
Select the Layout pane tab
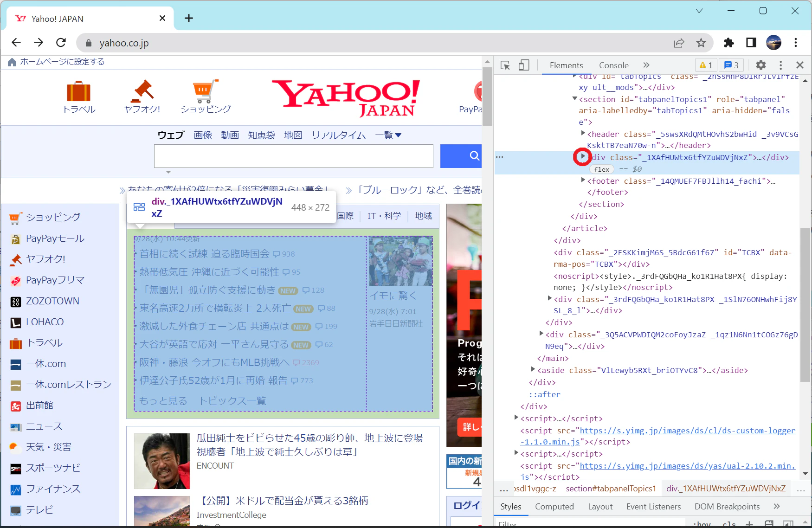[x=600, y=507]
